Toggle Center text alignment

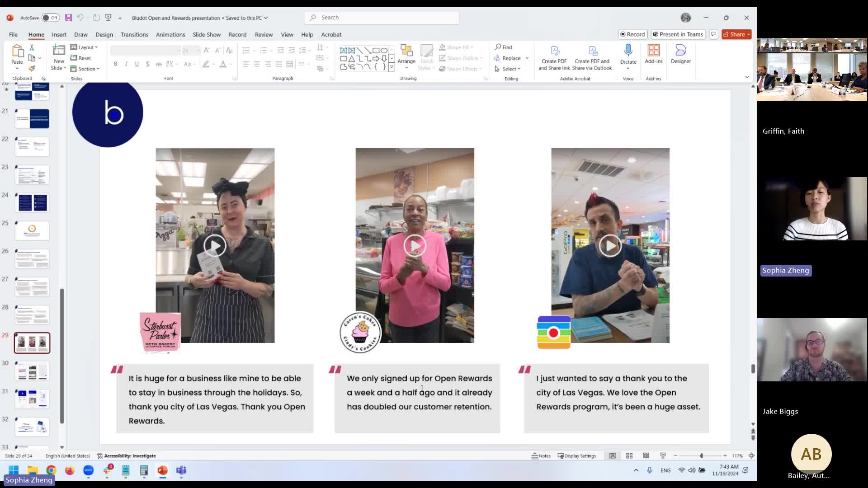click(257, 64)
